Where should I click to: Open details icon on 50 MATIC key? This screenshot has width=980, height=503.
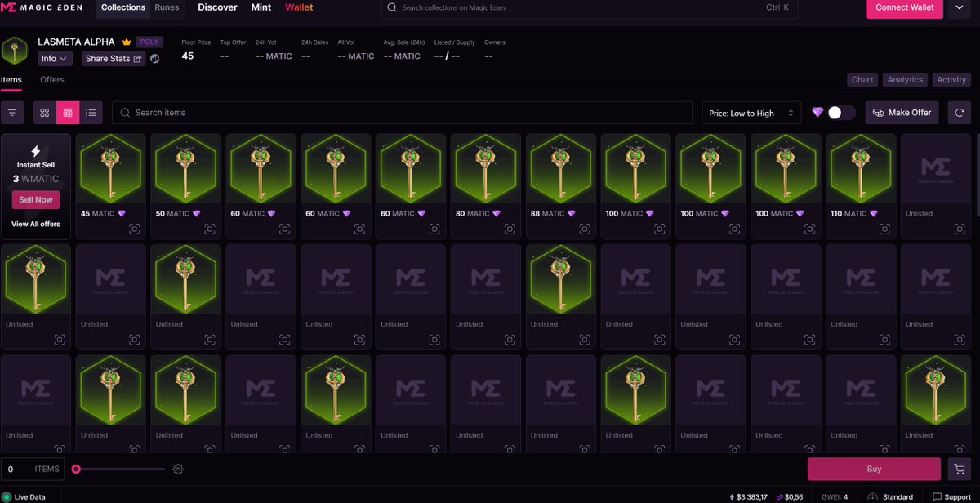pos(210,229)
